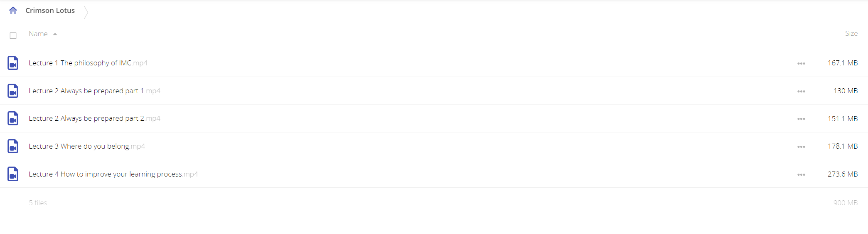The height and width of the screenshot is (234, 868).
Task: Open three-dot menu for Lecture 2 part 2
Action: point(801,119)
